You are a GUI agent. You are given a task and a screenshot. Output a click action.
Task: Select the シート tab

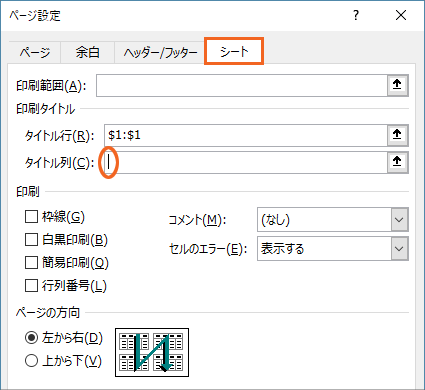234,51
